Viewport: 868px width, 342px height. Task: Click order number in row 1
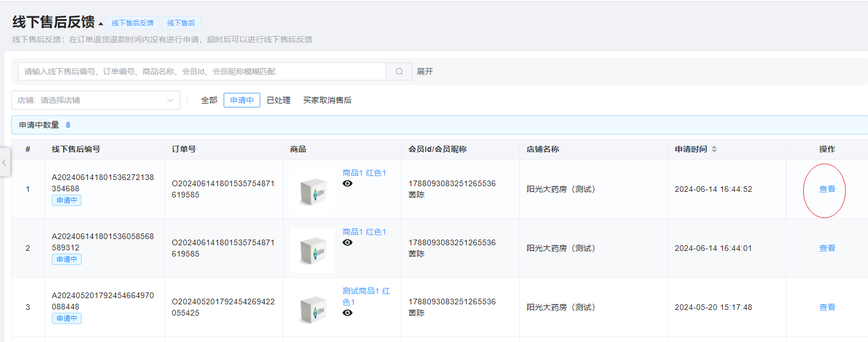click(223, 189)
